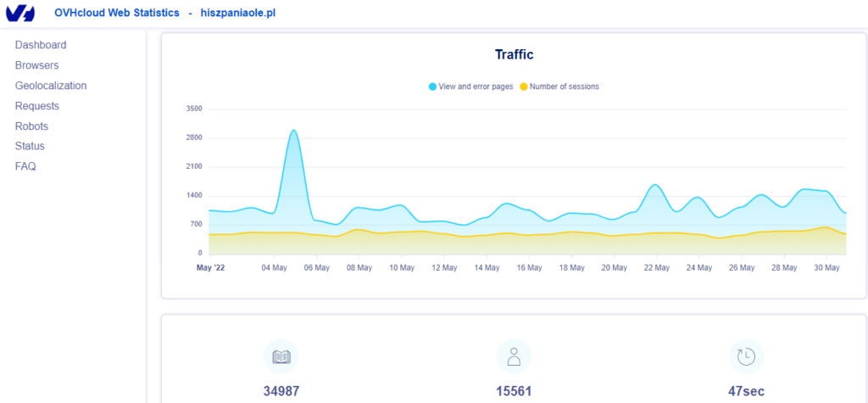Open the Robots statistics page

(x=31, y=126)
